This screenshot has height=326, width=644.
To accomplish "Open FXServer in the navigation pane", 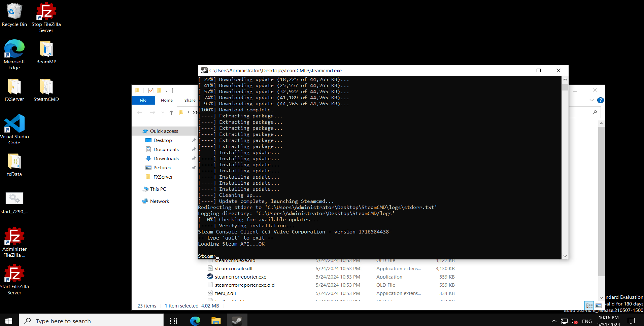I will pos(163,177).
